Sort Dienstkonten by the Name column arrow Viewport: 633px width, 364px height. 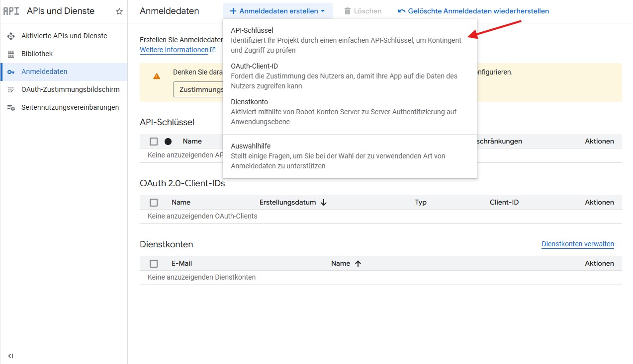tap(358, 264)
